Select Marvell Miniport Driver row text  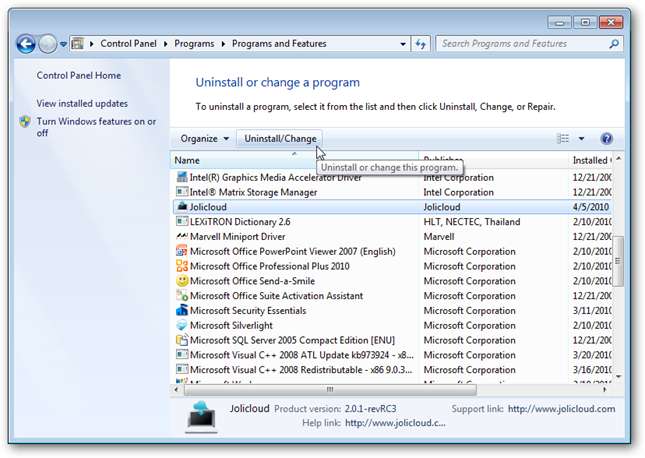[237, 237]
